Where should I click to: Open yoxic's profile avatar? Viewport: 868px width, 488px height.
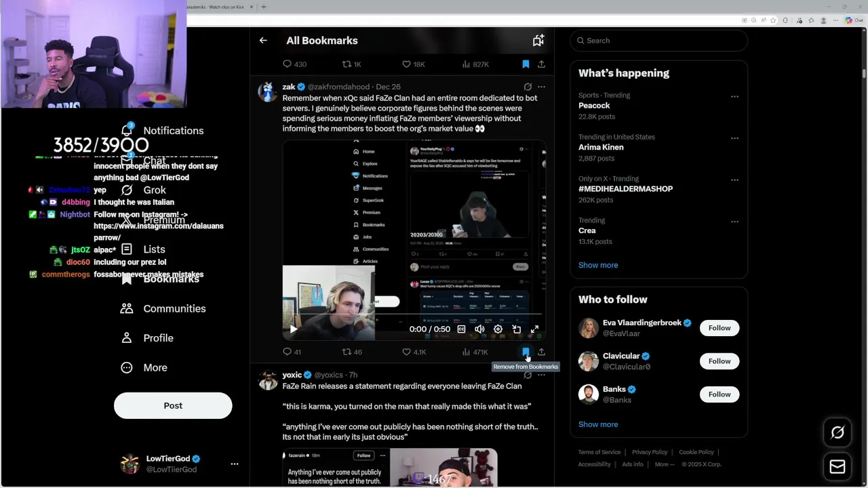coord(269,380)
